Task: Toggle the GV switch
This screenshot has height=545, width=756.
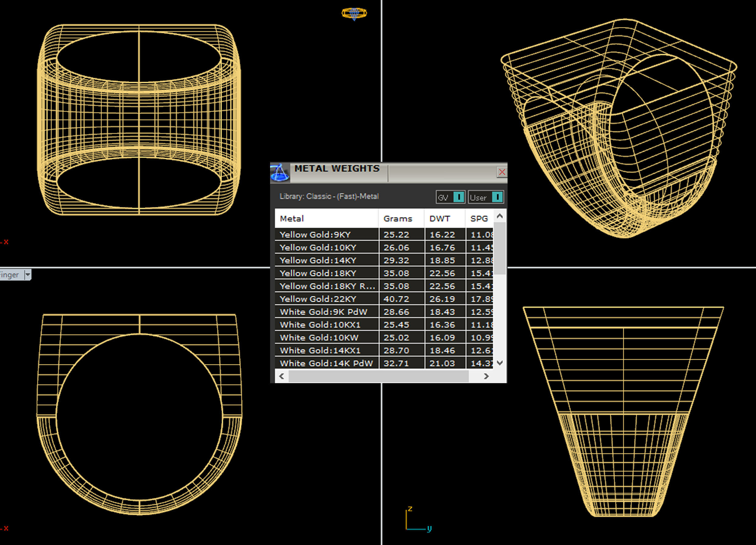Action: coord(450,197)
